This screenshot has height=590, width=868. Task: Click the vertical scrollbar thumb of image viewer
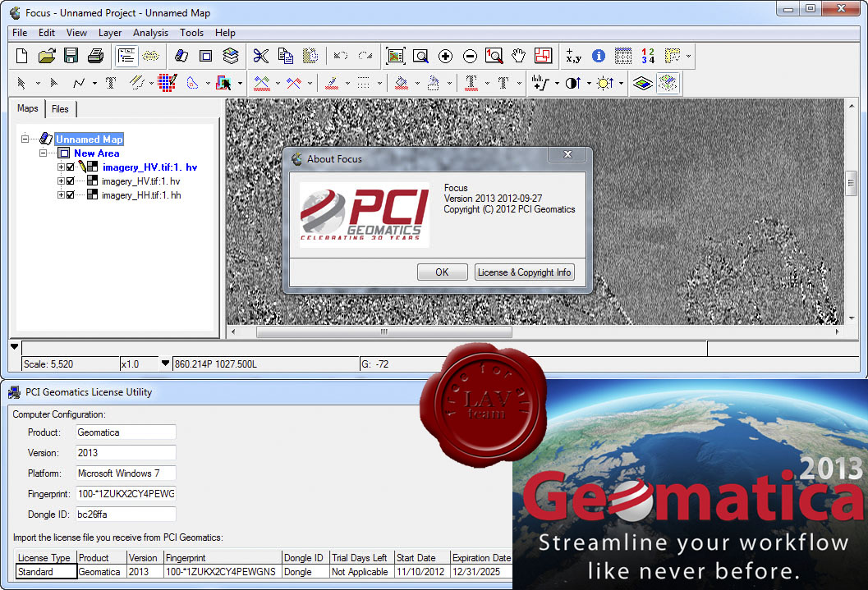[x=852, y=184]
